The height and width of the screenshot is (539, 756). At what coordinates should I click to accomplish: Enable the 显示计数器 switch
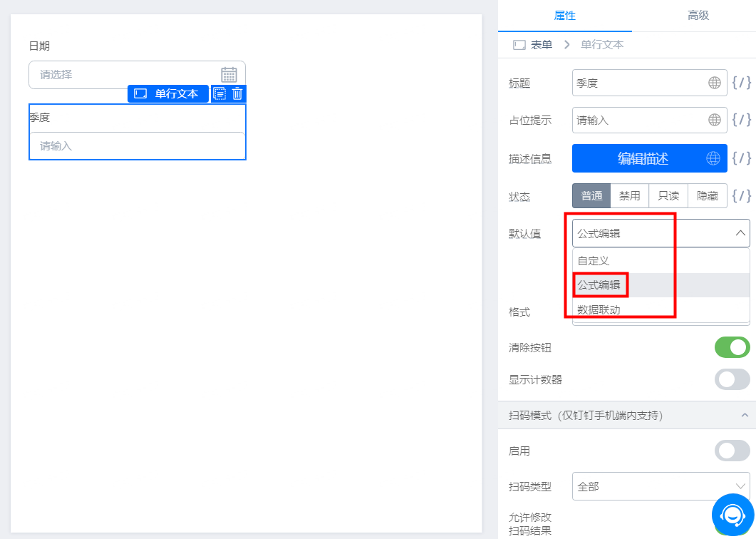pos(732,379)
